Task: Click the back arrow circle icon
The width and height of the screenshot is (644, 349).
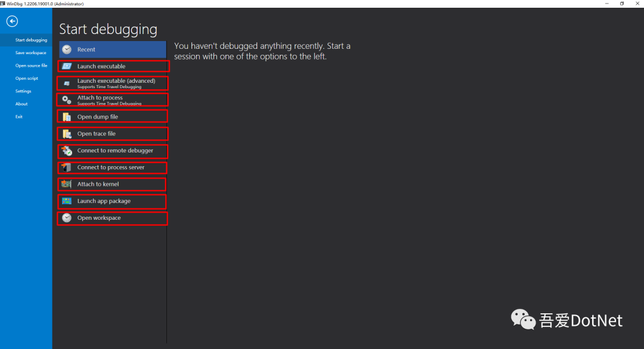Action: pos(12,21)
